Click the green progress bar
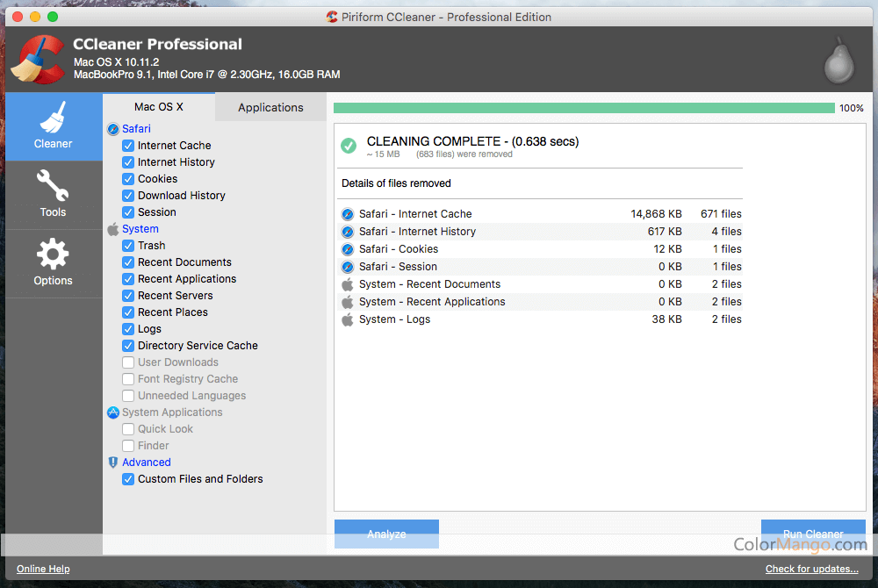 [584, 108]
